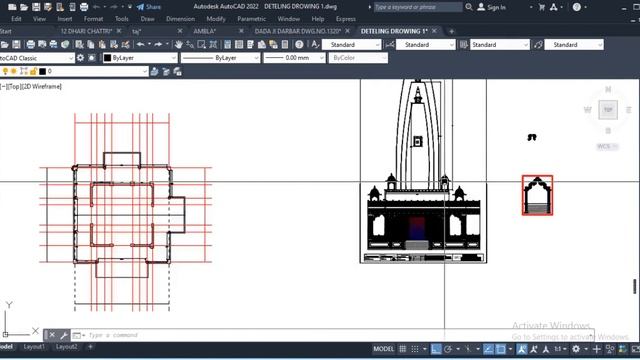The height and width of the screenshot is (360, 640).
Task: Open the ByLayer linetype dropdown
Action: (x=220, y=58)
